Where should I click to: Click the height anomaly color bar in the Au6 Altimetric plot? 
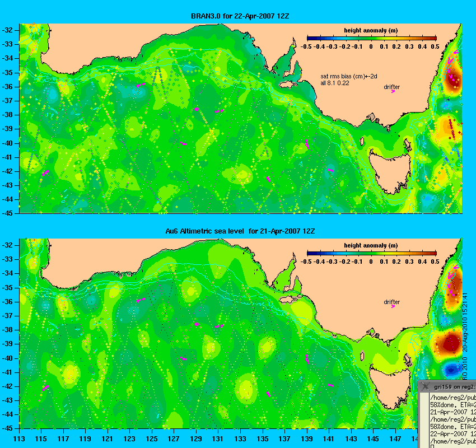(372, 253)
